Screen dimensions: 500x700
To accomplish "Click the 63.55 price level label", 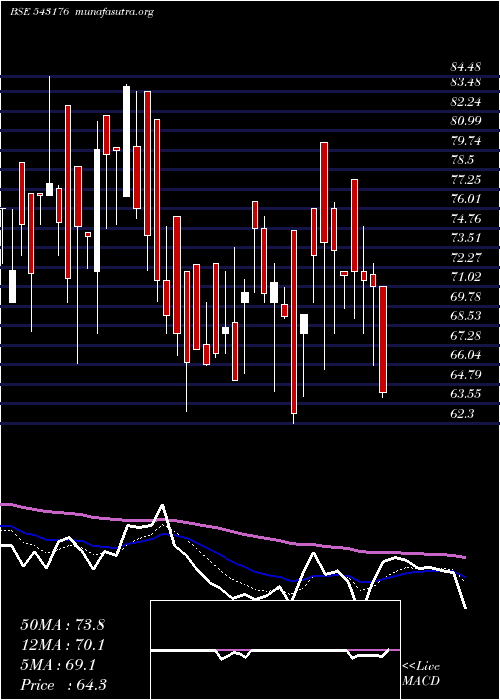I will pyautogui.click(x=465, y=394).
